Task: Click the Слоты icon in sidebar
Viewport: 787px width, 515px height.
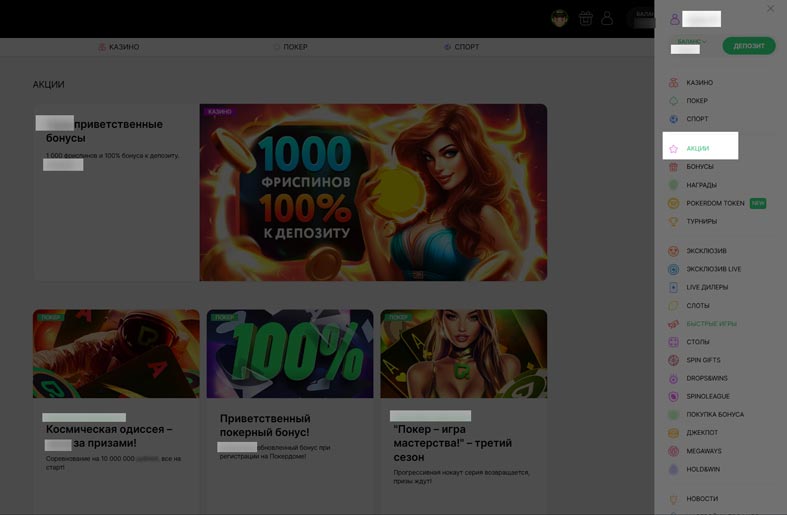Action: [674, 306]
